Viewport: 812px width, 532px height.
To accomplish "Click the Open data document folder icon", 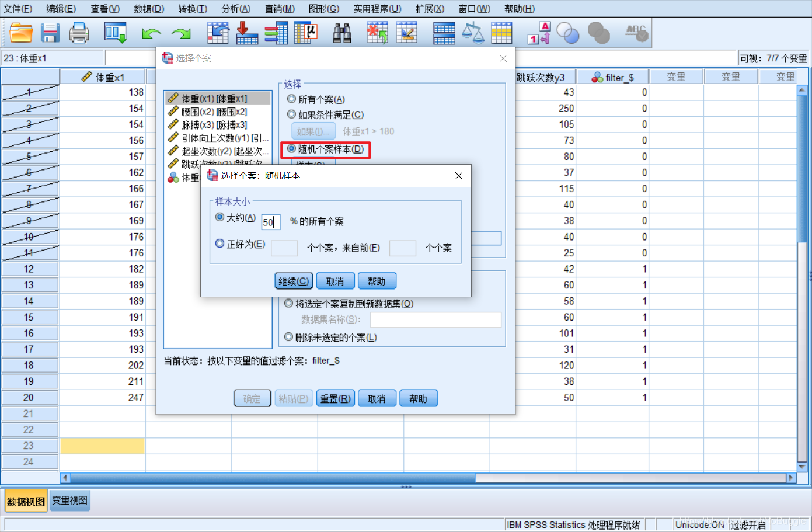I will tap(21, 33).
